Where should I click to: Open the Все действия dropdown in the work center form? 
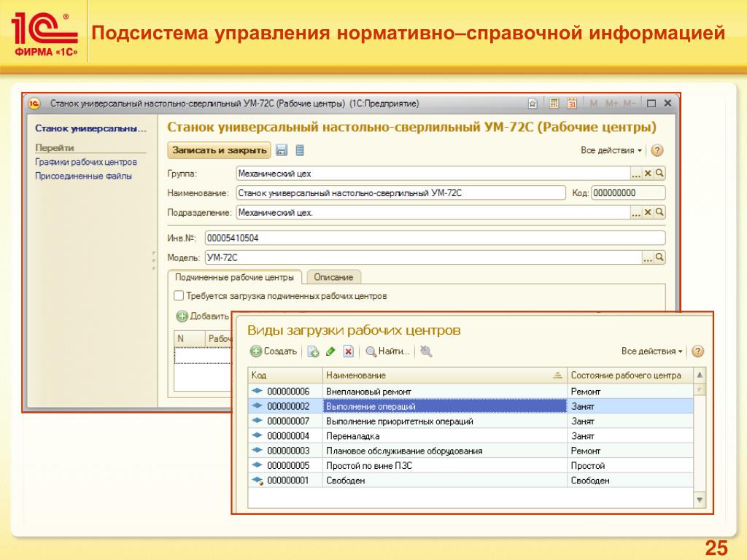click(x=611, y=150)
